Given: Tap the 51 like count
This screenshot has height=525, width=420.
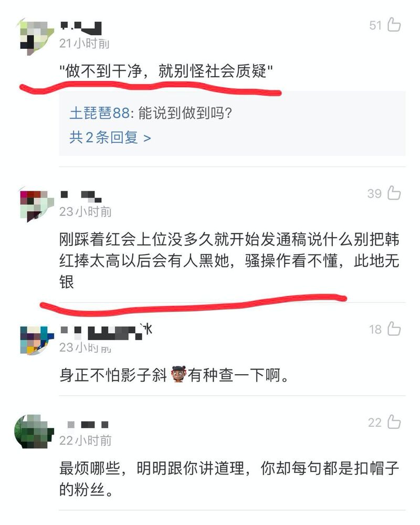Looking at the screenshot, I should (x=375, y=25).
